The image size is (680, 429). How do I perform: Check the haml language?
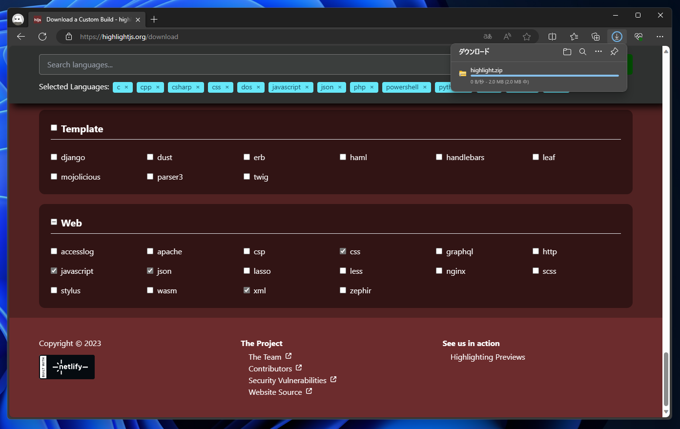pyautogui.click(x=343, y=157)
